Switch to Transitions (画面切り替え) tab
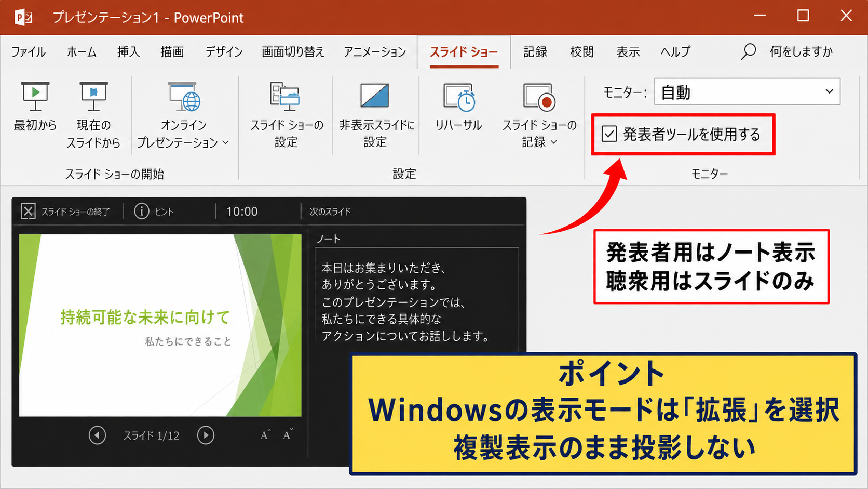Image resolution: width=868 pixels, height=489 pixels. coord(293,52)
